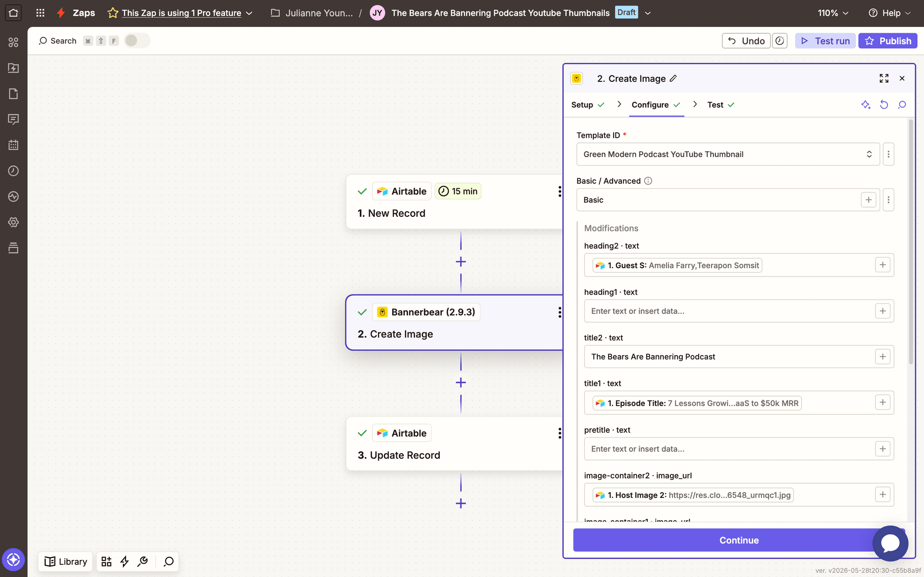924x577 pixels.
Task: Rename step using the pencil icon
Action: [x=674, y=79]
